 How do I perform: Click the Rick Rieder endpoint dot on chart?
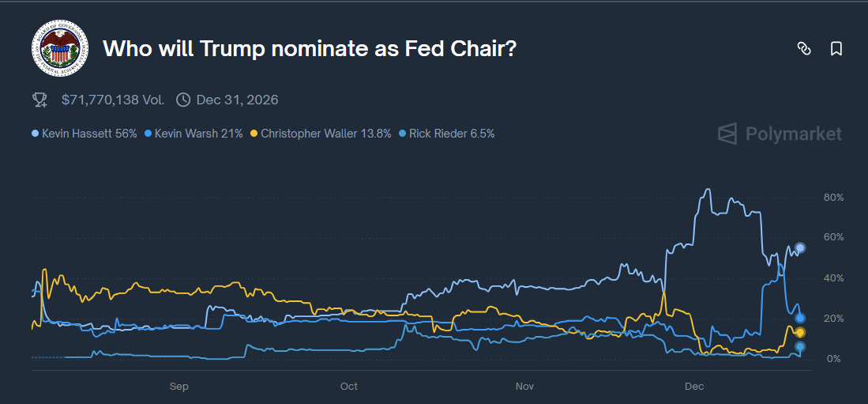800,346
